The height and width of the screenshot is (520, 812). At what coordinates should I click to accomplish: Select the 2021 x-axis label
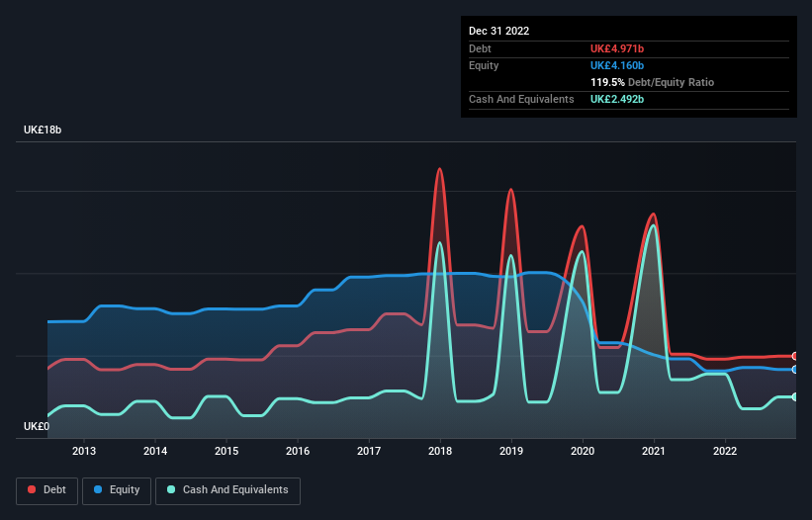[x=654, y=451]
